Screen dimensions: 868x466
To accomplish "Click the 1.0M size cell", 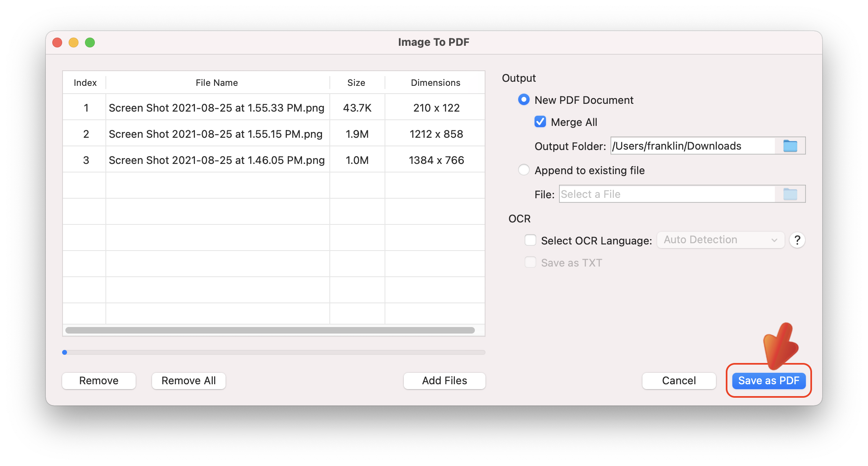I will point(357,160).
